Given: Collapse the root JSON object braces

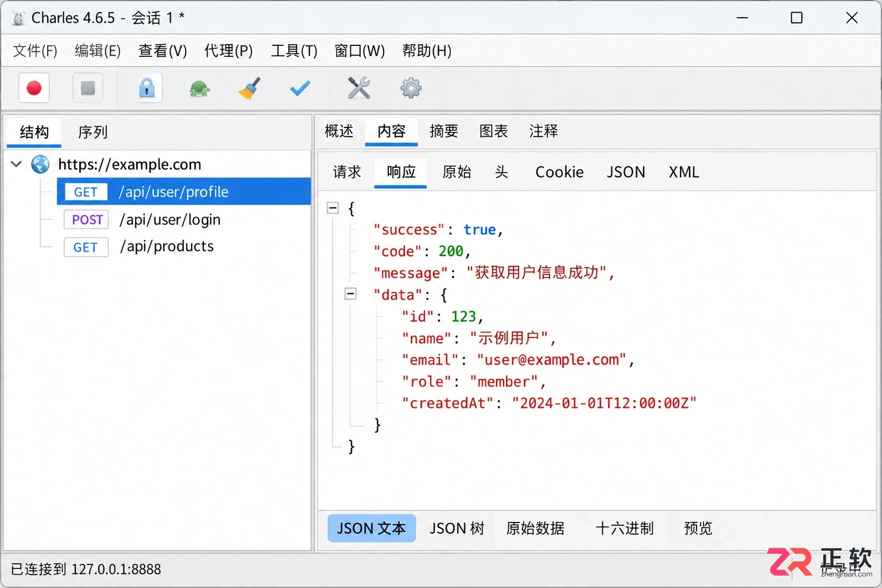Looking at the screenshot, I should pos(333,208).
